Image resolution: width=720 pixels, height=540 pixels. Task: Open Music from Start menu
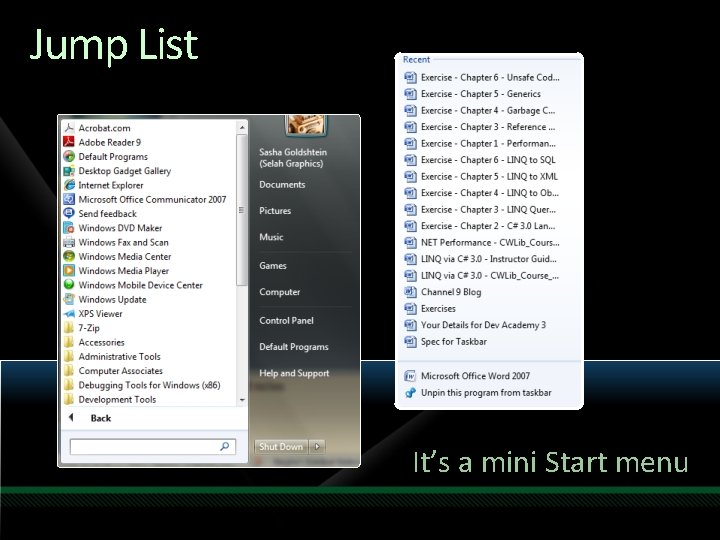pos(271,236)
